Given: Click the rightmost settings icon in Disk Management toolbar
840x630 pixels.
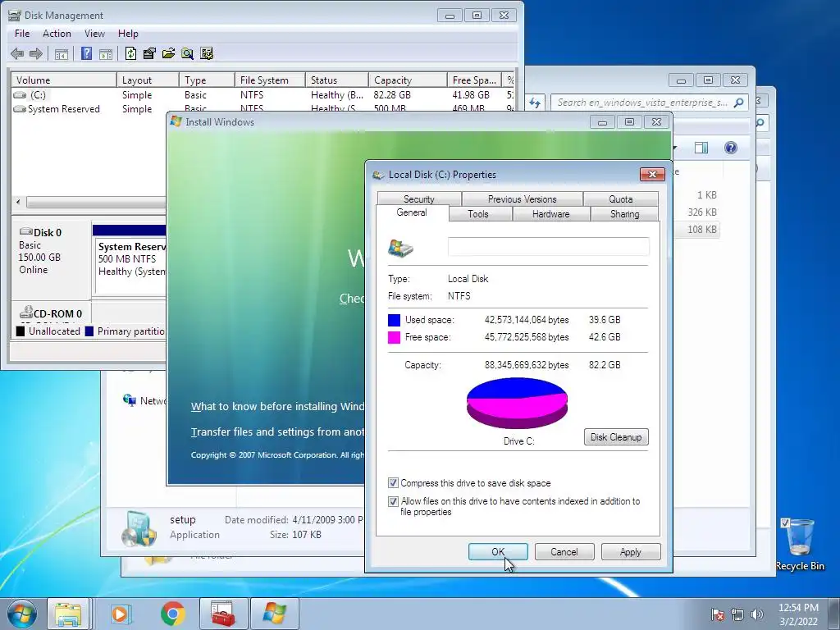Looking at the screenshot, I should pos(206,53).
